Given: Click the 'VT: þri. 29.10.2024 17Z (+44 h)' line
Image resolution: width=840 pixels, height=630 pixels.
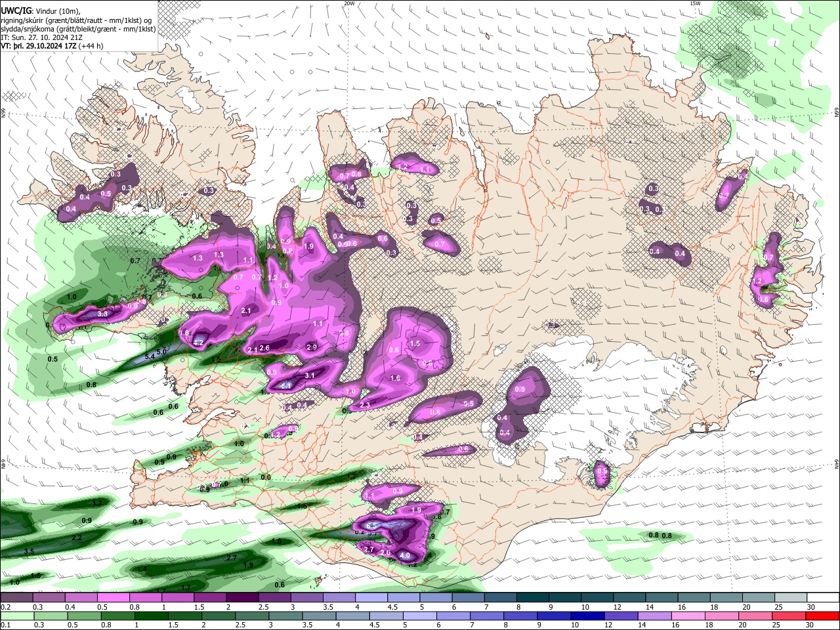Looking at the screenshot, I should point(52,46).
